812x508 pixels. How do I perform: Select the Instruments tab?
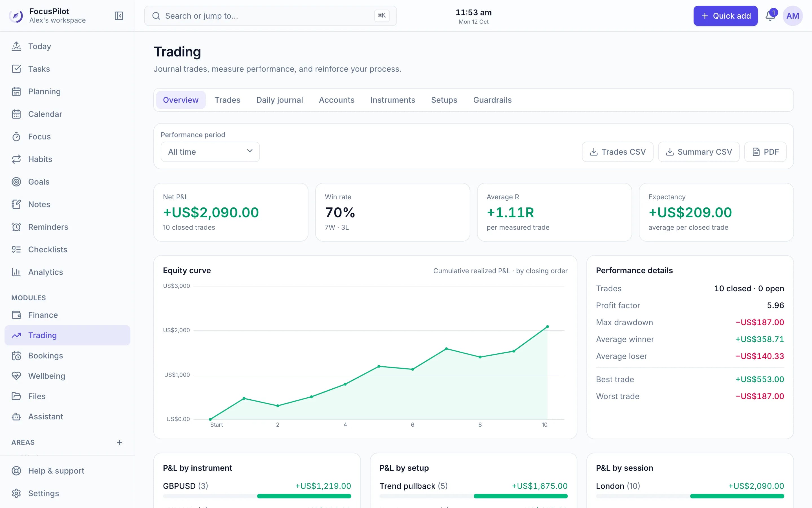coord(392,100)
